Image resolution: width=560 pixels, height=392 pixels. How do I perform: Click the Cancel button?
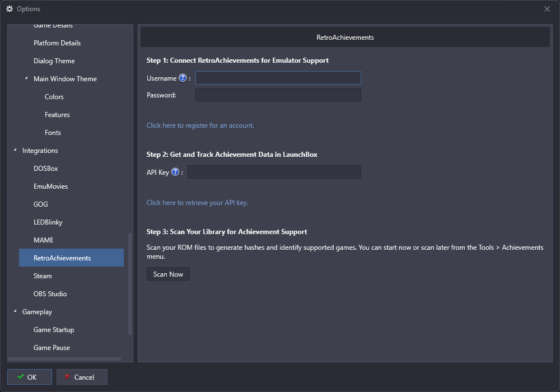click(82, 377)
